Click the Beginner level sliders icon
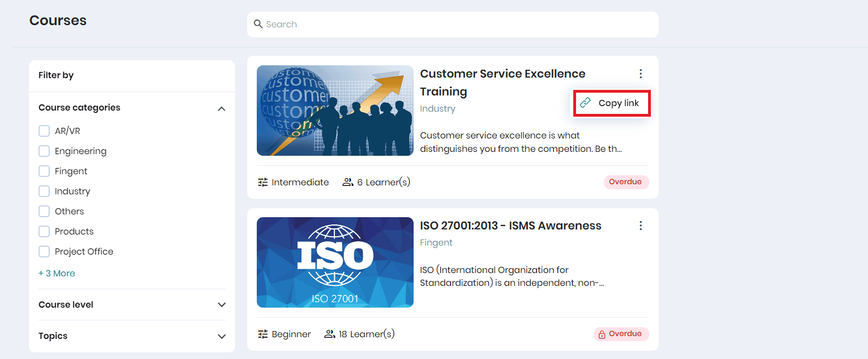The height and width of the screenshot is (359, 868). point(262,334)
